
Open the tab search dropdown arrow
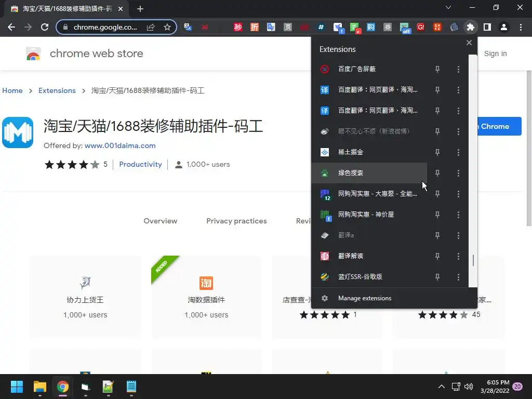coord(448,7)
